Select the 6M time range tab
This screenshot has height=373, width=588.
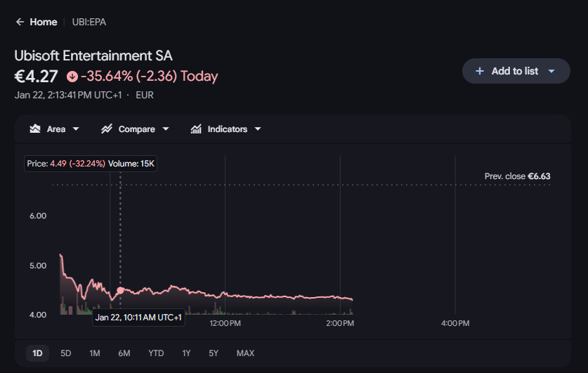click(124, 353)
